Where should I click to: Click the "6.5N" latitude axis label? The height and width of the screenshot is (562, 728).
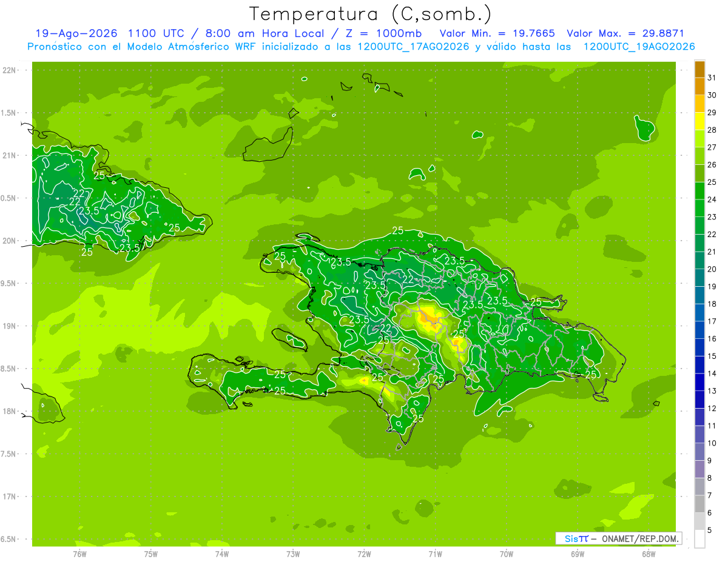(8, 540)
